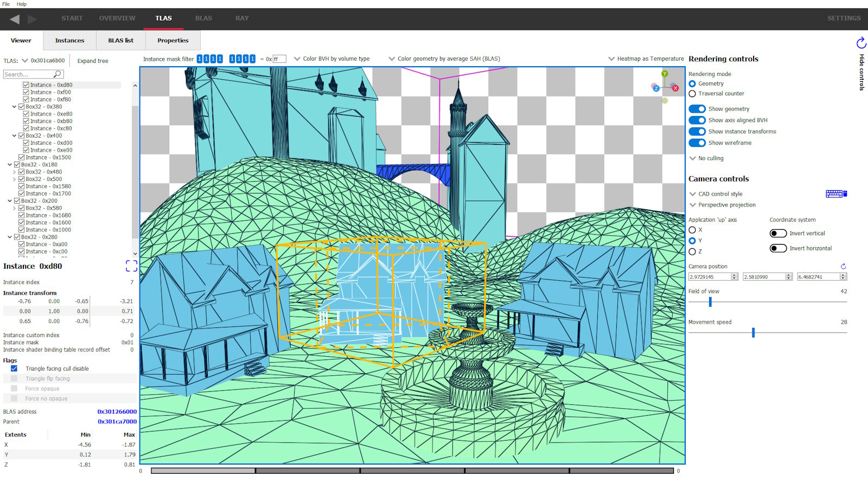Screen dimensions: 868x477
Task: Click the magnifier icon in the search box
Action: click(57, 74)
